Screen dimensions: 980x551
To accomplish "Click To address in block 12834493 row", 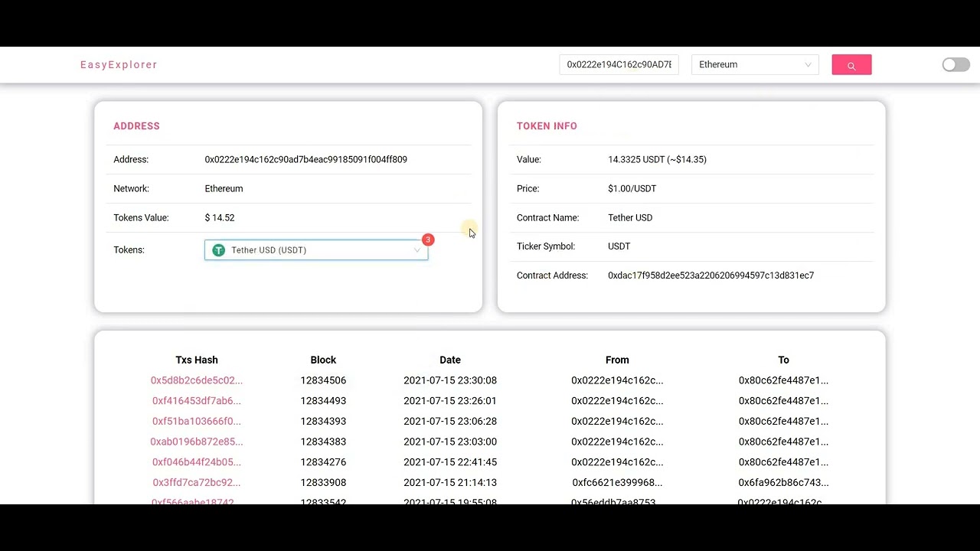I will point(783,401).
